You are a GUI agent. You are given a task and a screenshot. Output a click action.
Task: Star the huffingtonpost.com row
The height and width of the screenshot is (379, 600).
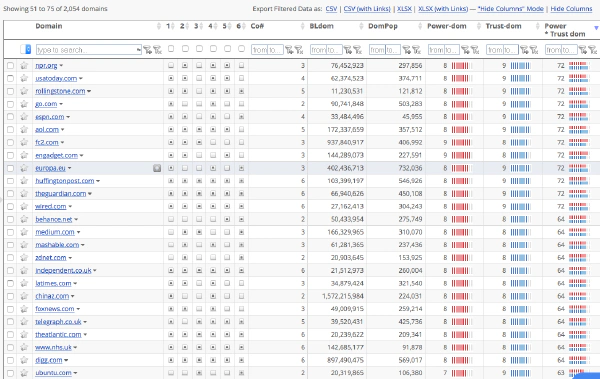coord(24,181)
